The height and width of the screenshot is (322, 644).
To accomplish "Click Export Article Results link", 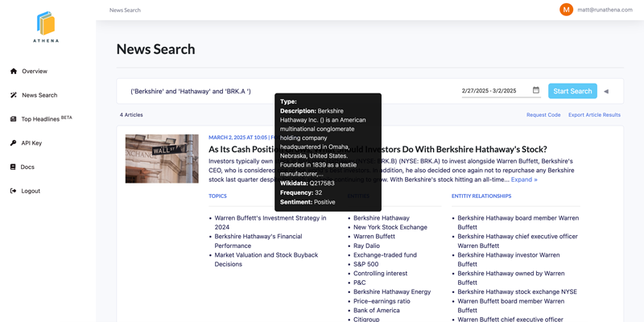I will click(594, 115).
